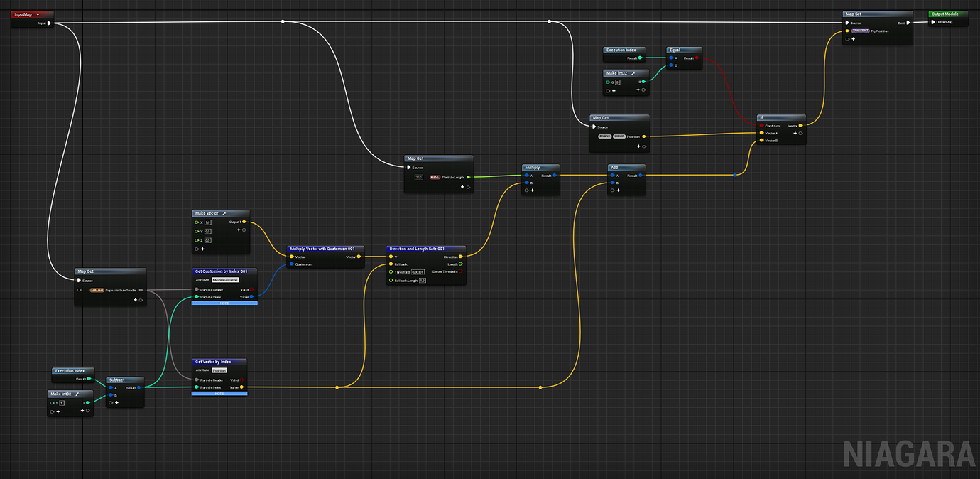Image resolution: width=980 pixels, height=479 pixels.
Task: Click the TRANSIENT badge on TipPosition pin
Action: (x=860, y=31)
